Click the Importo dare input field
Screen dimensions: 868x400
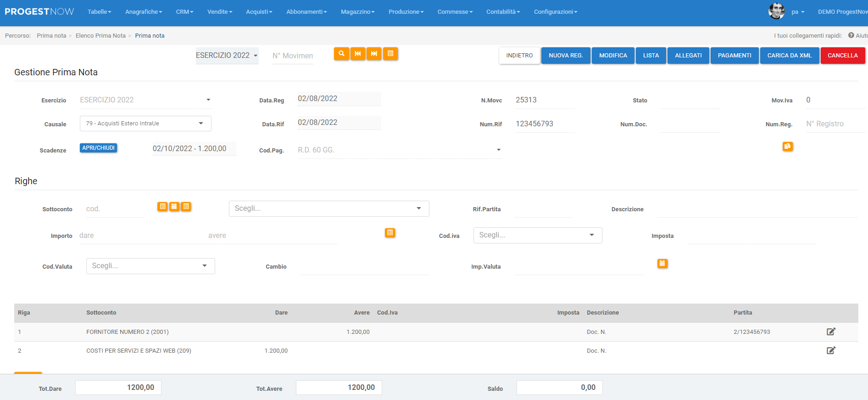(138, 236)
